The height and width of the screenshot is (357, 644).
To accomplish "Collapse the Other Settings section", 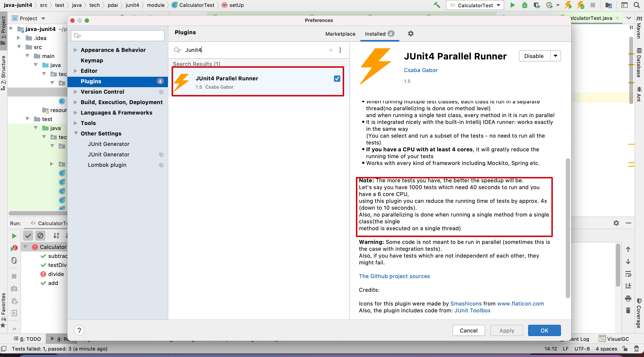I will pyautogui.click(x=76, y=133).
